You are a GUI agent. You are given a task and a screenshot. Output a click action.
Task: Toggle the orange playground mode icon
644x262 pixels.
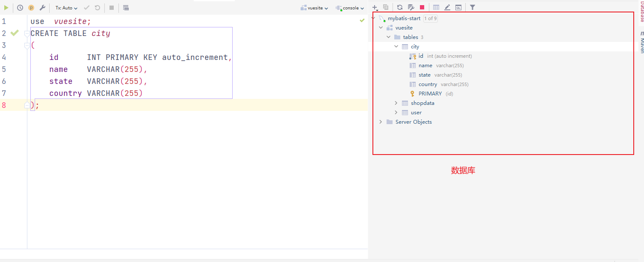point(31,8)
